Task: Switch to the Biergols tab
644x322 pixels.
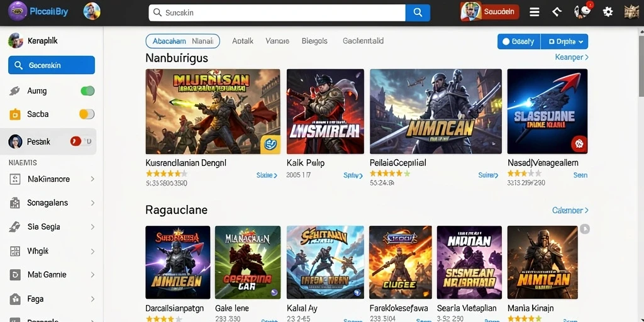Action: pyautogui.click(x=314, y=41)
